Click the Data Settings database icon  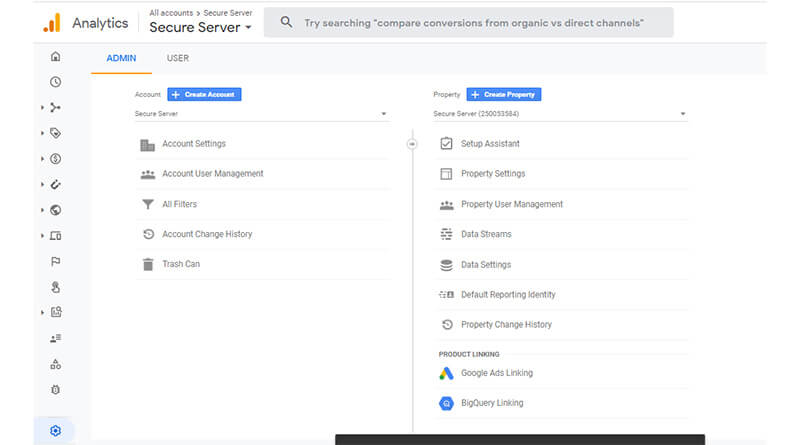(446, 265)
